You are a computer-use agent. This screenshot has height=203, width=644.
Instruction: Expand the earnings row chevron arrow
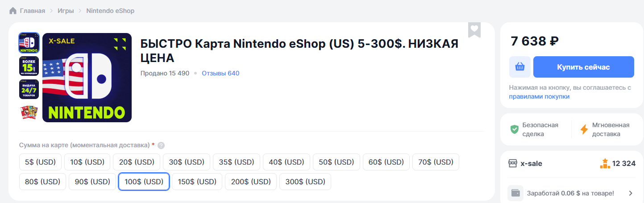631,193
